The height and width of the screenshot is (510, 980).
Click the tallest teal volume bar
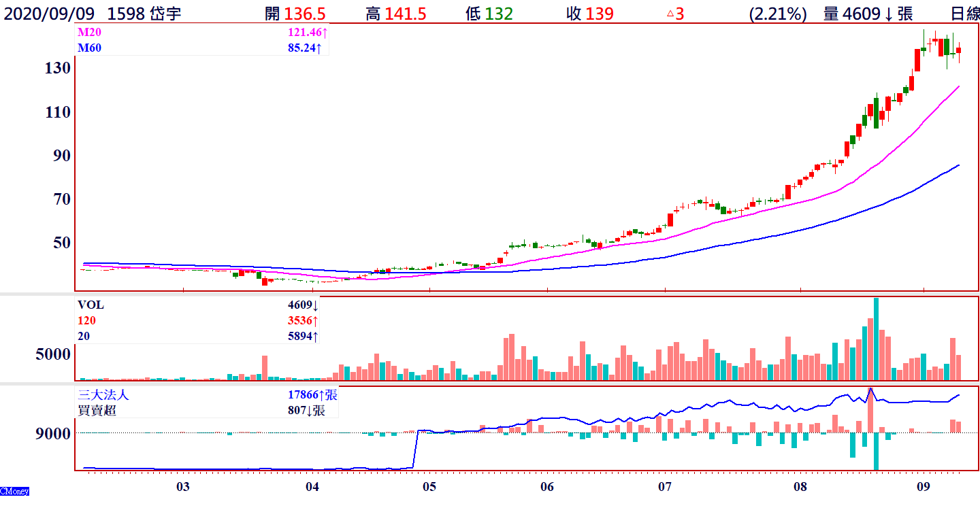click(876, 339)
